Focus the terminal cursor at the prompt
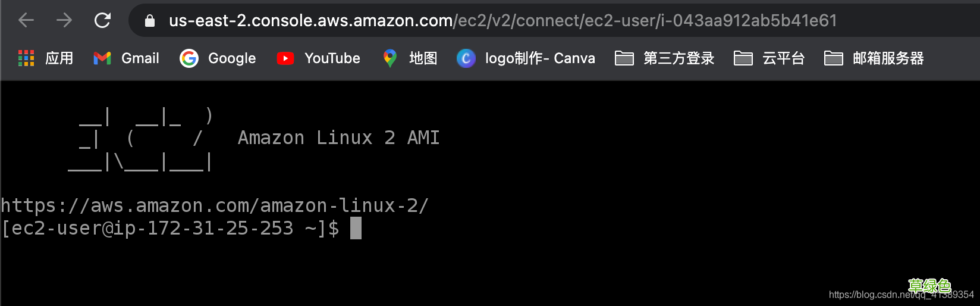 (356, 229)
